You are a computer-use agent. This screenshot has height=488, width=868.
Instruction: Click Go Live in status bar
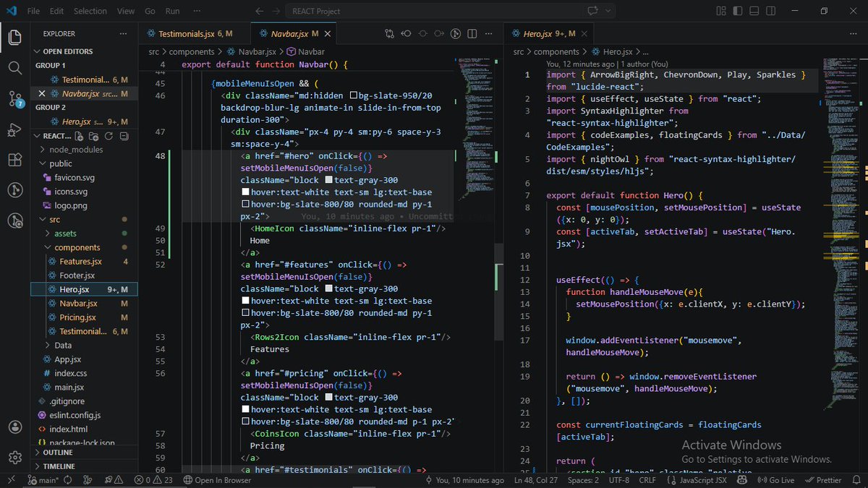pos(775,480)
